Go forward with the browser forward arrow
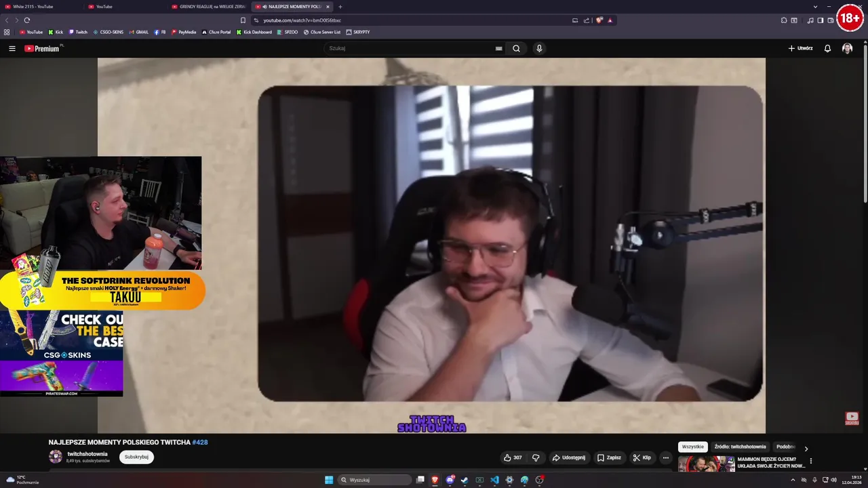Screen dimensions: 868x488 click(17, 20)
